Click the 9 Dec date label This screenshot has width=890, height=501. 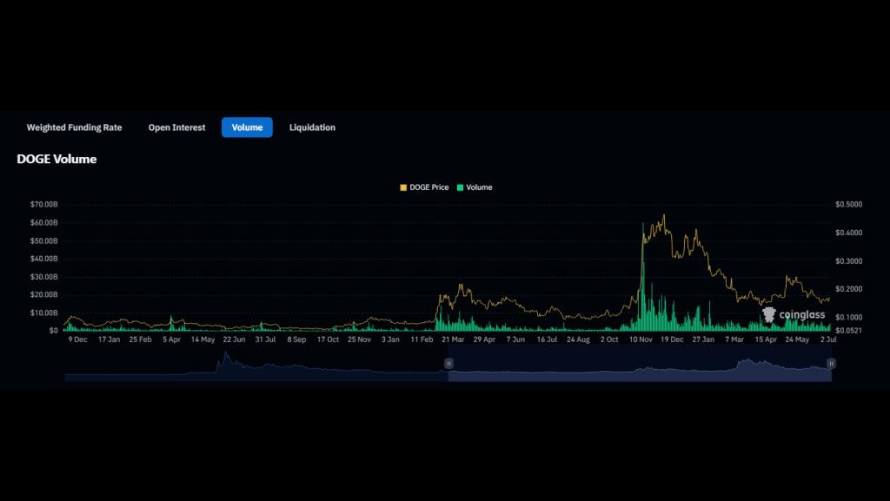[78, 339]
